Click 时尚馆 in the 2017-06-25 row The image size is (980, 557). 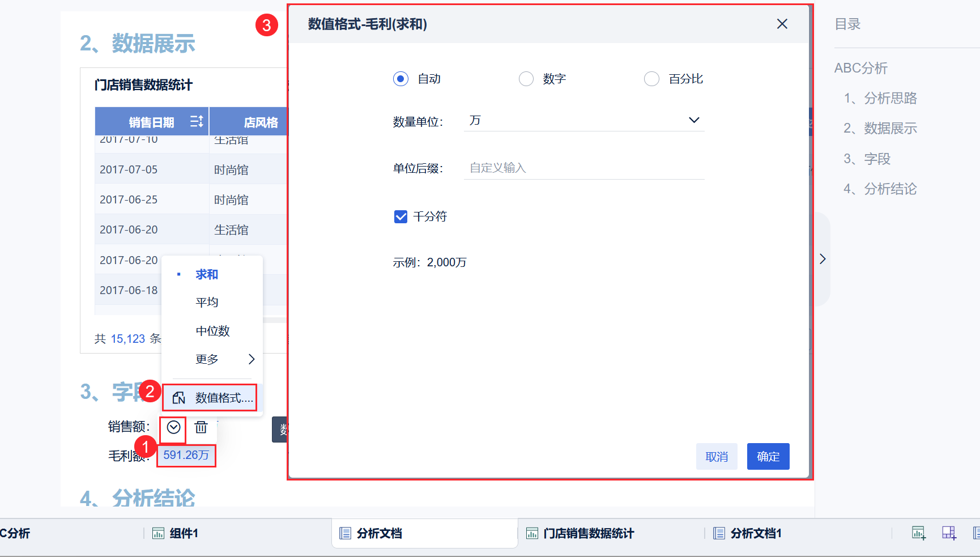pyautogui.click(x=231, y=200)
